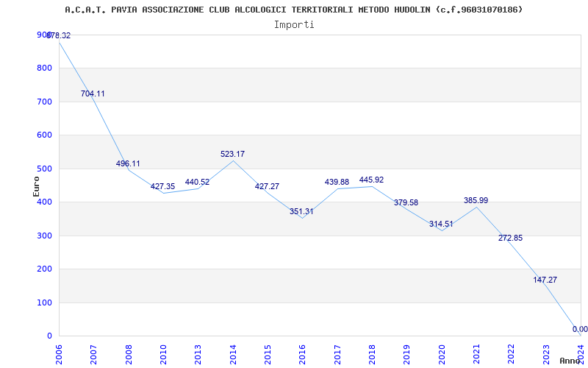Click the Euro axis label

pyautogui.click(x=36, y=186)
